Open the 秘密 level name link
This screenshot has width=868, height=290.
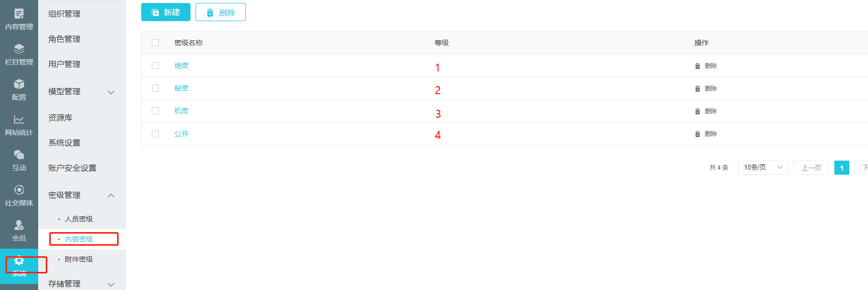point(181,88)
